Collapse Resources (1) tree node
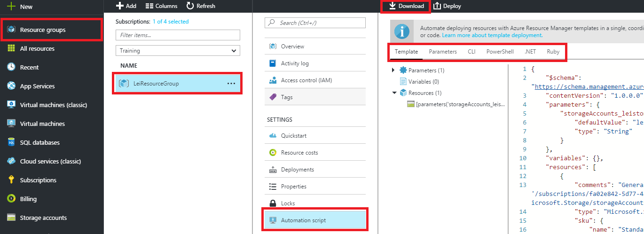This screenshot has height=234, width=644. pos(394,93)
